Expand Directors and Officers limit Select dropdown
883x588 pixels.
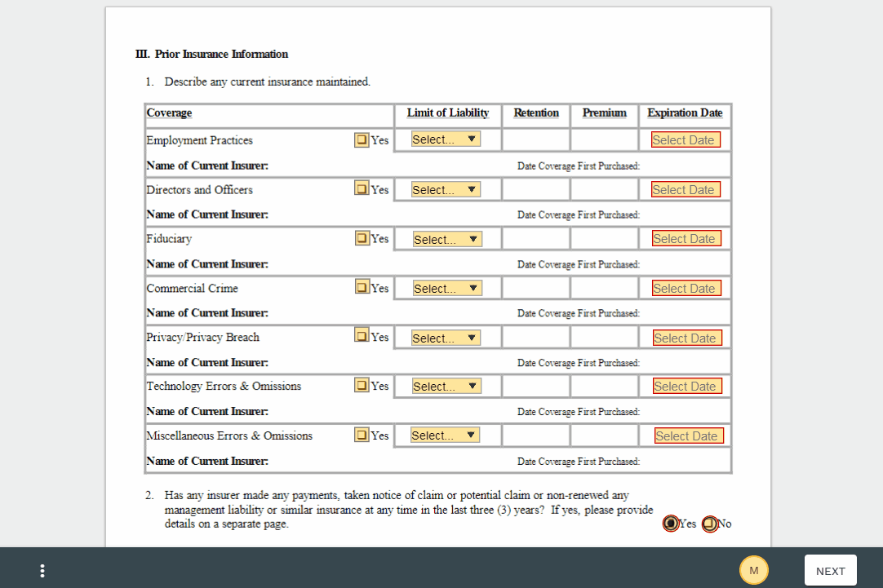pos(446,189)
